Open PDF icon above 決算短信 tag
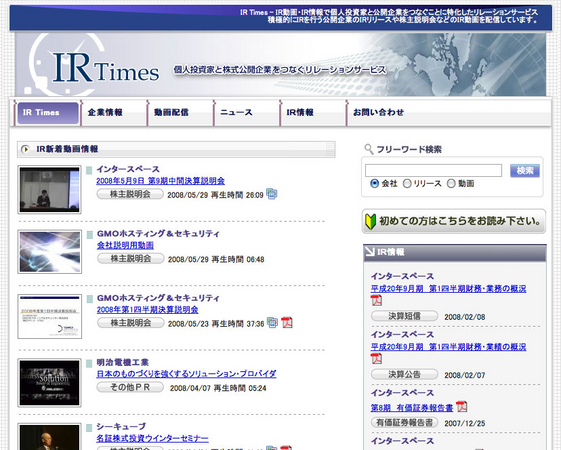Image resolution: width=561 pixels, height=450 pixels. (x=376, y=300)
